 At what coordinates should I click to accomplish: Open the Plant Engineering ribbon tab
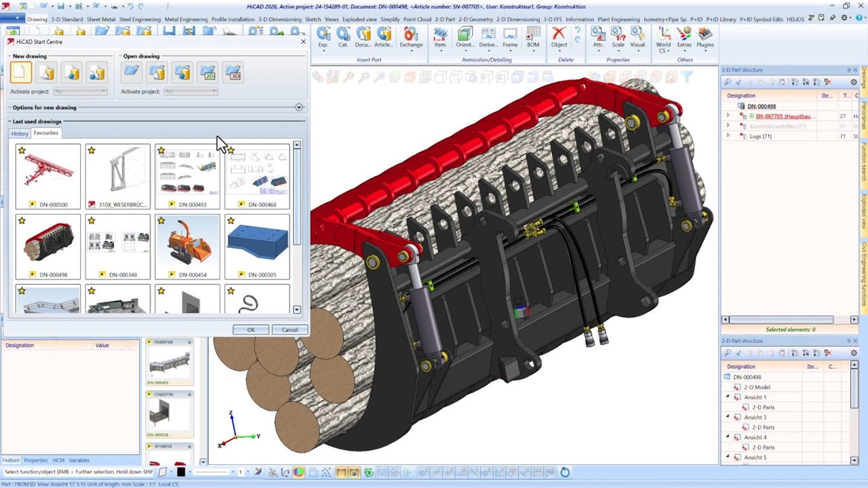(618, 19)
